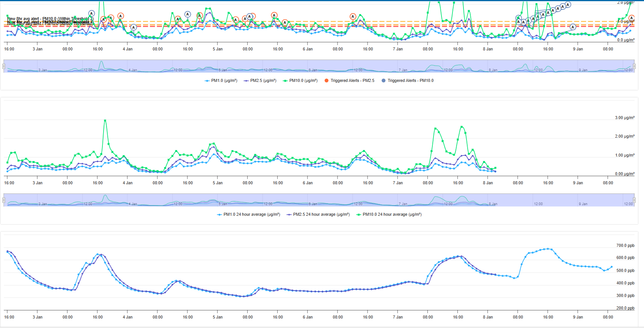Select the blue alert marker before 9 Jan

(x=573, y=27)
